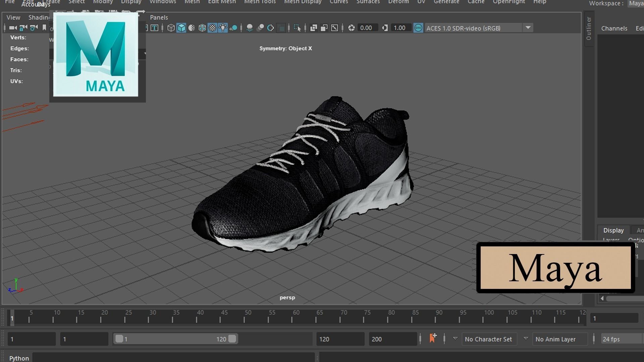This screenshot has width=644, height=362.
Task: Toggle Multisample Anti-aliasing icon
Action: click(270, 28)
